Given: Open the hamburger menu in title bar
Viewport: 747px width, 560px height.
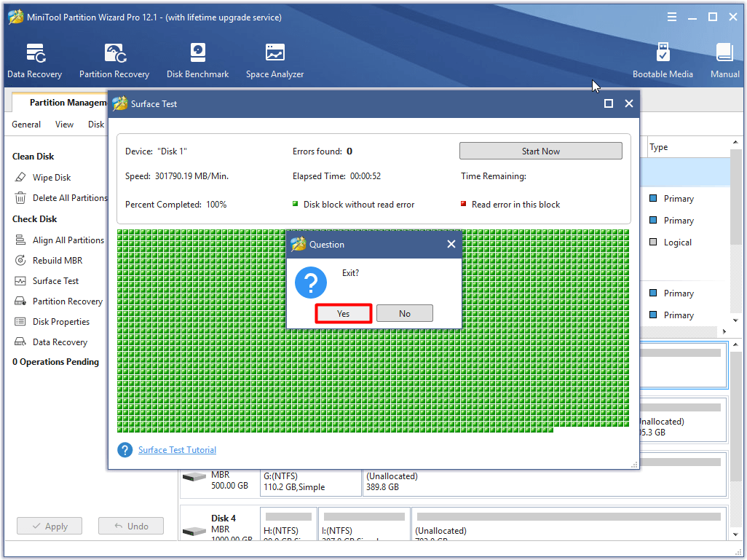Looking at the screenshot, I should [672, 17].
